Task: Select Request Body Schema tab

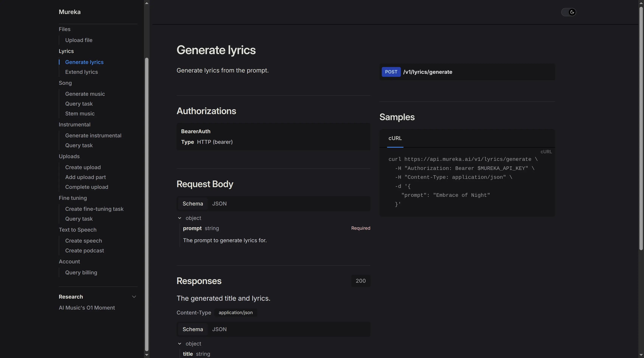Action: pyautogui.click(x=193, y=204)
